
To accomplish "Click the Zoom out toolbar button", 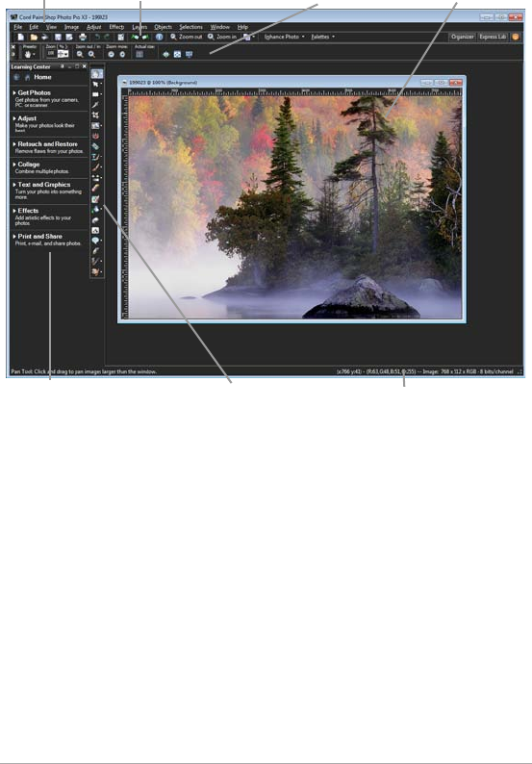I will tap(186, 37).
